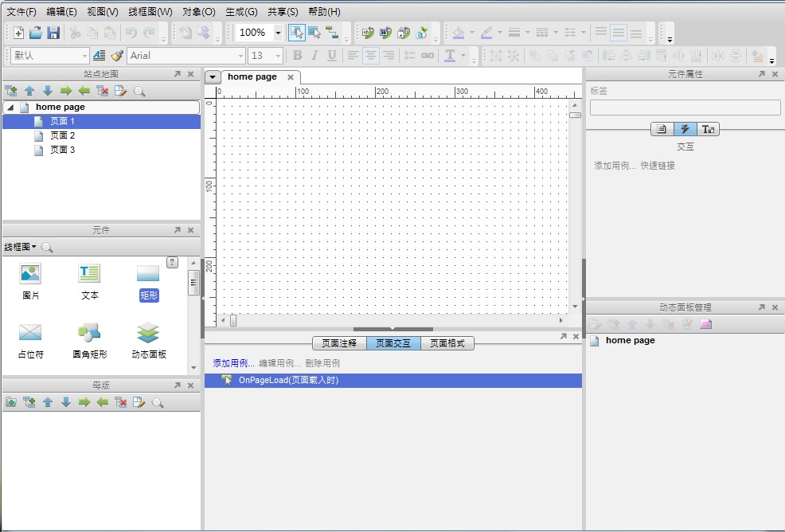This screenshot has width=785, height=532.
Task: Switch to the 页面格式 tab
Action: 447,343
